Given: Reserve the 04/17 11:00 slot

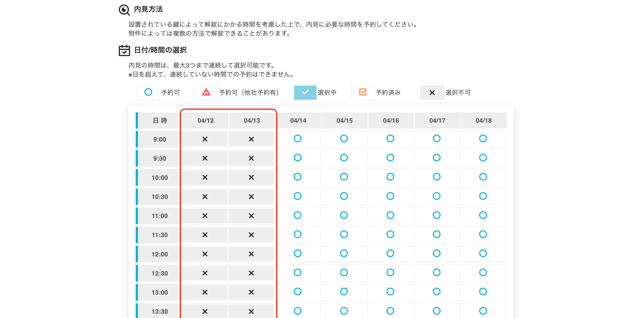Looking at the screenshot, I should tap(437, 215).
